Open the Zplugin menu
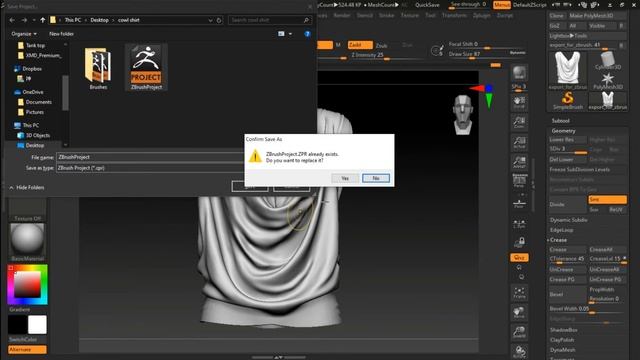Screen dimensions: 640x360 coord(482,15)
